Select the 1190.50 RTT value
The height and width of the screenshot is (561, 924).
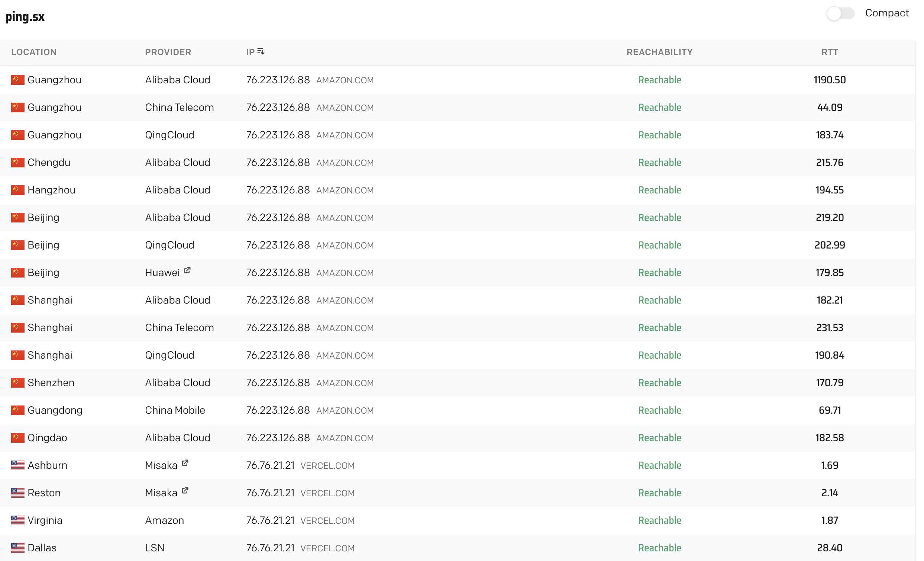click(x=830, y=80)
